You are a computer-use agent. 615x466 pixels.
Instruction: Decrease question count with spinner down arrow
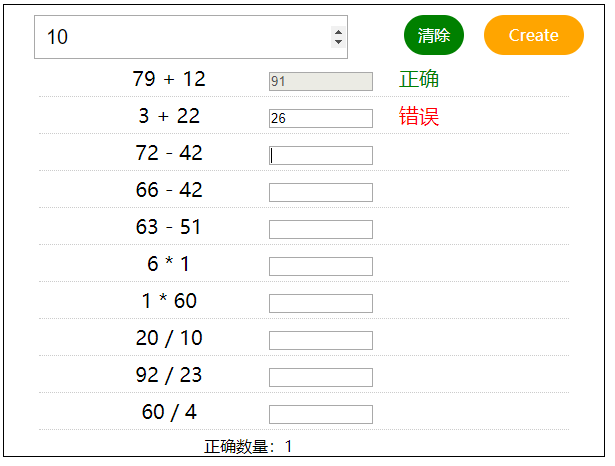point(338,42)
